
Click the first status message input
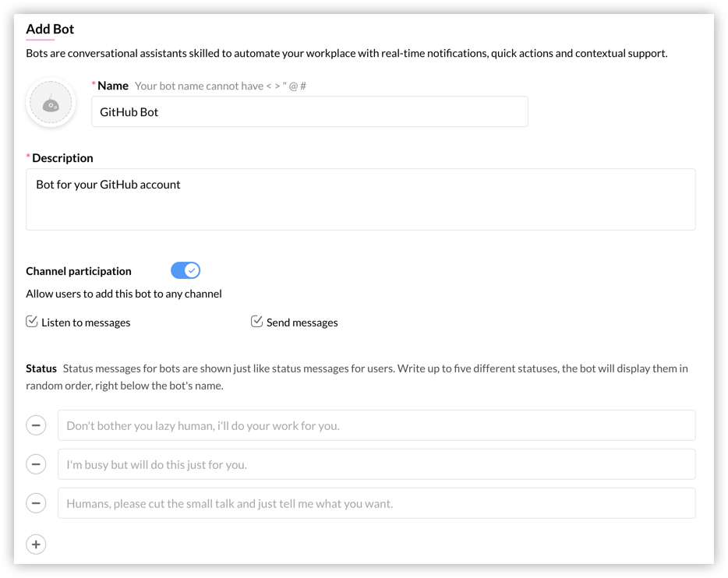click(x=376, y=425)
